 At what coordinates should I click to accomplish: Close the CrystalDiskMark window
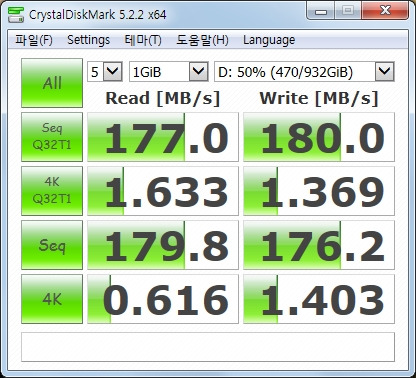(x=385, y=11)
